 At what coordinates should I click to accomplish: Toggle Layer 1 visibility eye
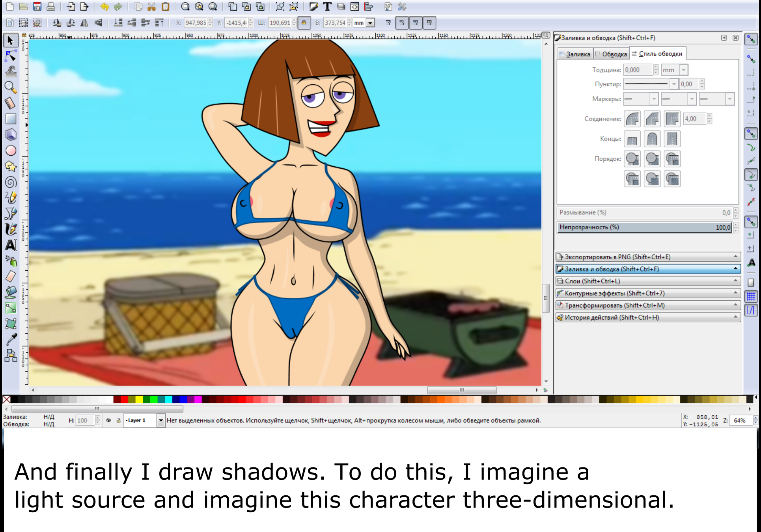click(x=108, y=420)
